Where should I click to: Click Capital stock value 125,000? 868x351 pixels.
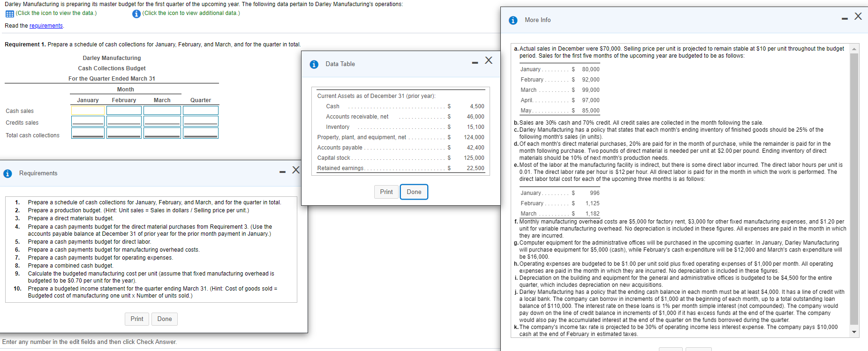click(474, 158)
